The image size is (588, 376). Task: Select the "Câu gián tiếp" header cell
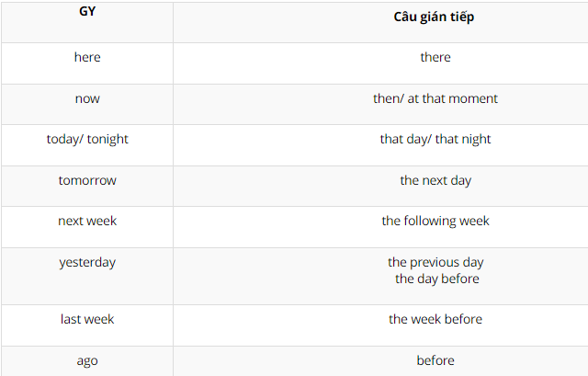[x=435, y=17]
